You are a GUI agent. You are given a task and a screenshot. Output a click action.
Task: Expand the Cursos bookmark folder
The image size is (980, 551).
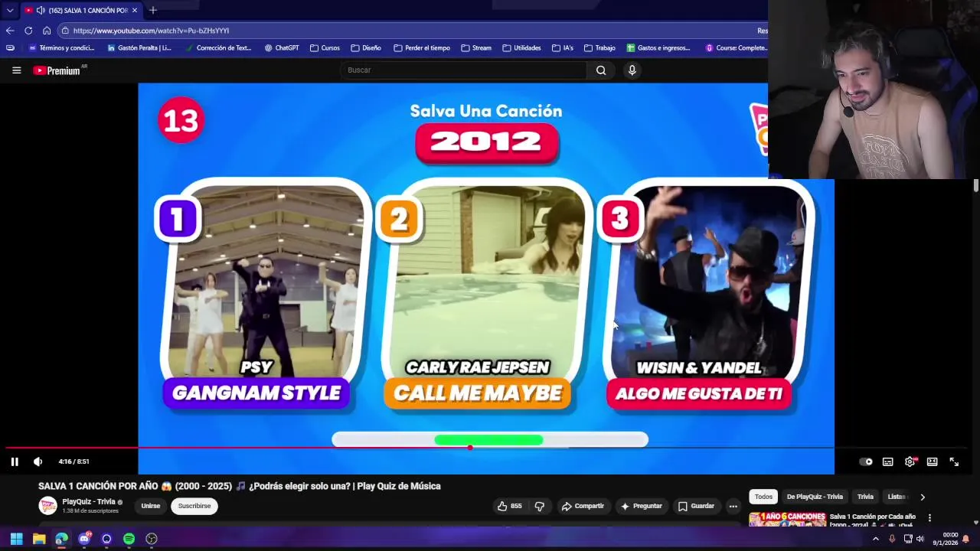325,48
